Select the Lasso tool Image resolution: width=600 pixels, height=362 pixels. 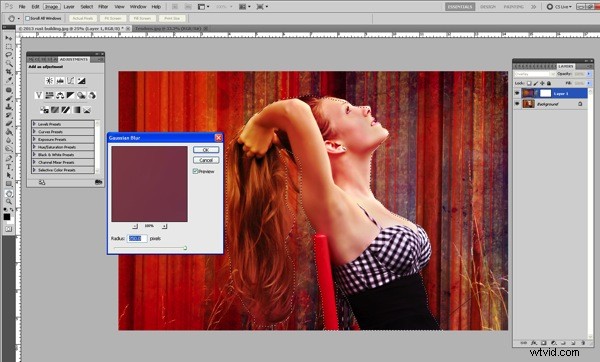pos(8,55)
